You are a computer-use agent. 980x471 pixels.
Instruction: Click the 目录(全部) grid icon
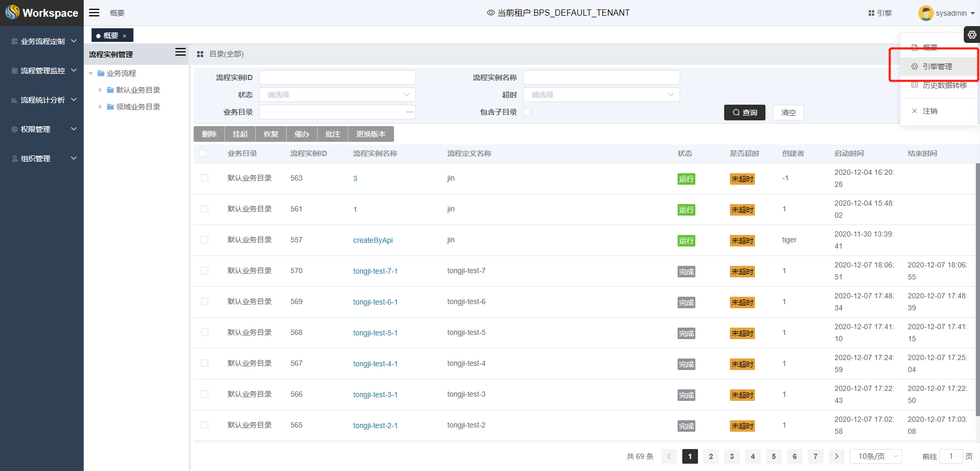(x=200, y=54)
